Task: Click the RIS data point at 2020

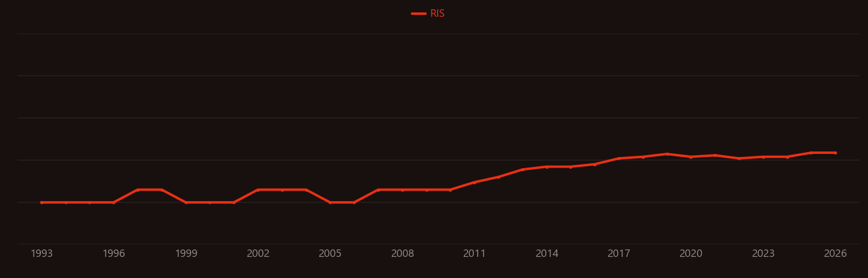Action: click(x=691, y=157)
